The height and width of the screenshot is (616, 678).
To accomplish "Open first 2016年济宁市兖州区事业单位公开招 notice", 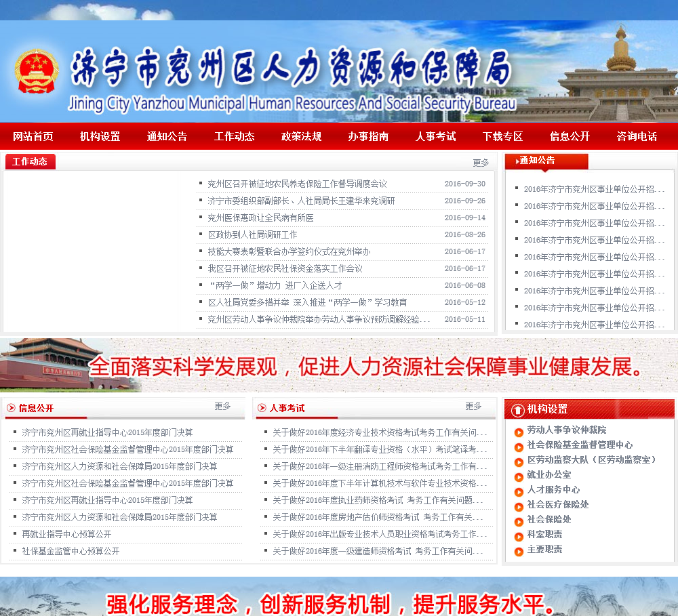I will coord(594,189).
